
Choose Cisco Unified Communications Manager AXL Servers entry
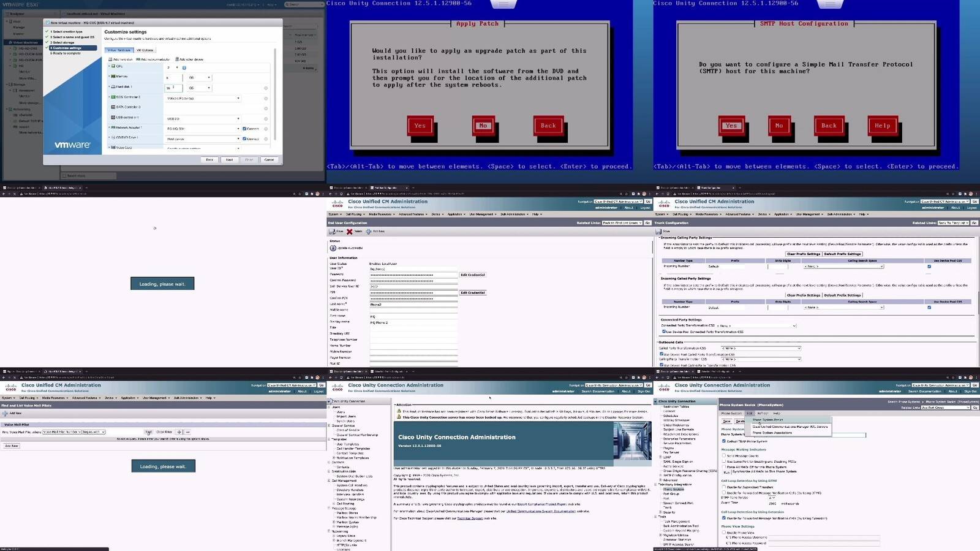point(790,427)
